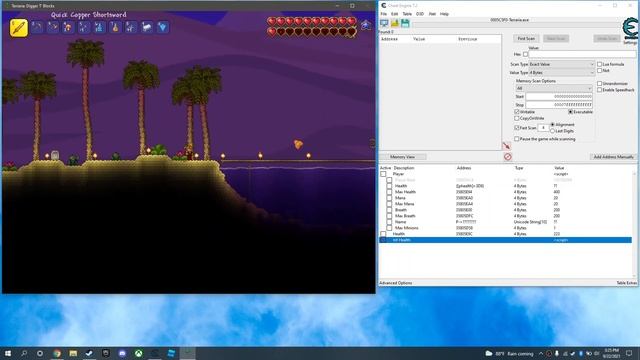Enable the Lua formula option
Screen dimensions: 640x360
(x=600, y=64)
